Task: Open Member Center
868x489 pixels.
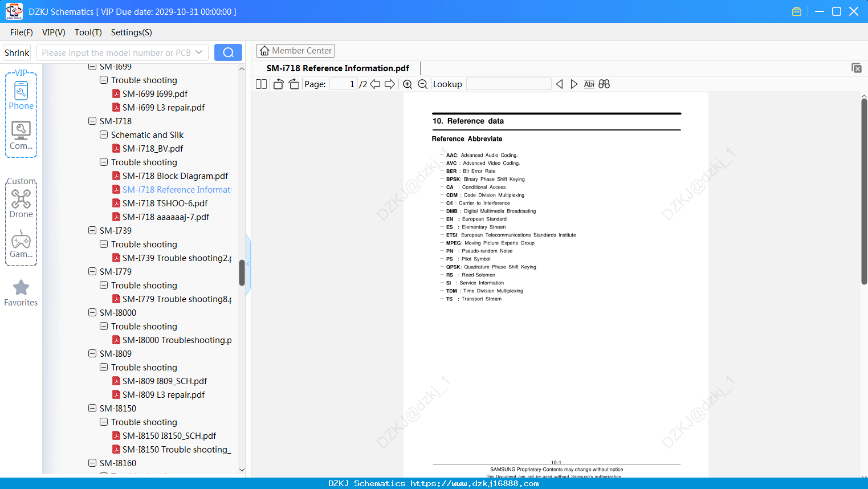Action: [x=295, y=51]
